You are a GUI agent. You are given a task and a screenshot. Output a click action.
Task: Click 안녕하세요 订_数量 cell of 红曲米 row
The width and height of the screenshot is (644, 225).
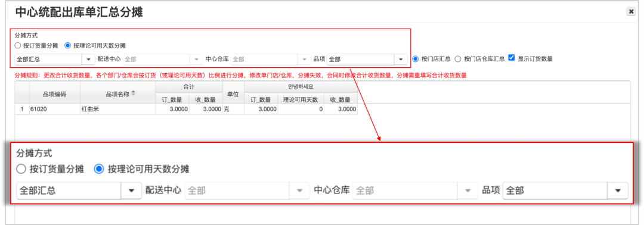click(x=261, y=109)
